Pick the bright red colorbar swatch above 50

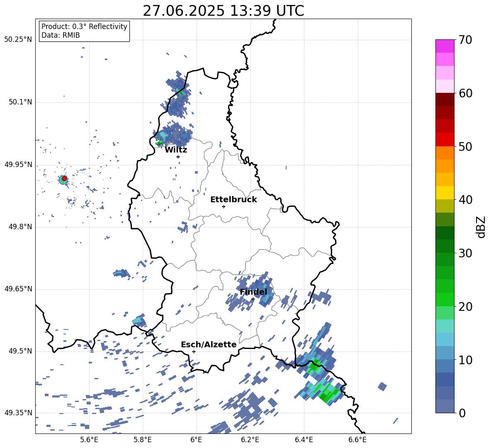445,140
